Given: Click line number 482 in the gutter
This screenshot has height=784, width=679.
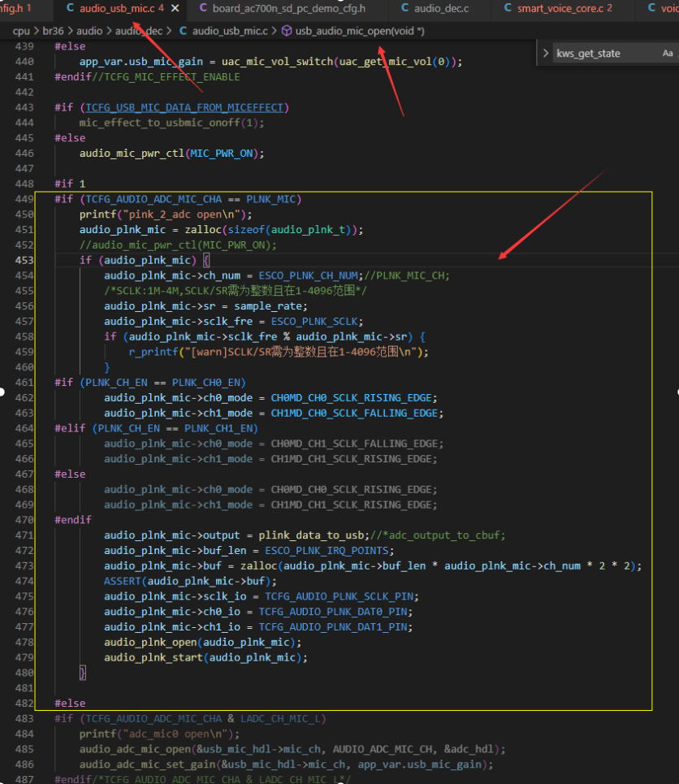Looking at the screenshot, I should 24,703.
